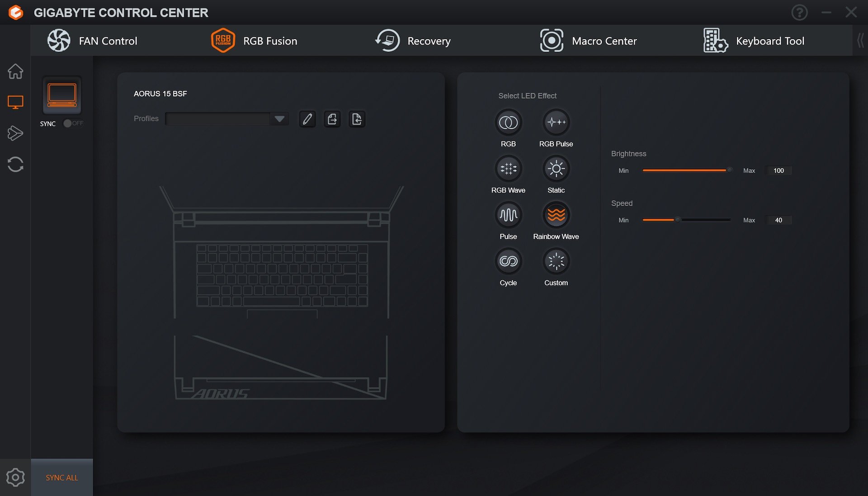Click the edit profile pencil icon
The image size is (868, 496).
coord(307,119)
